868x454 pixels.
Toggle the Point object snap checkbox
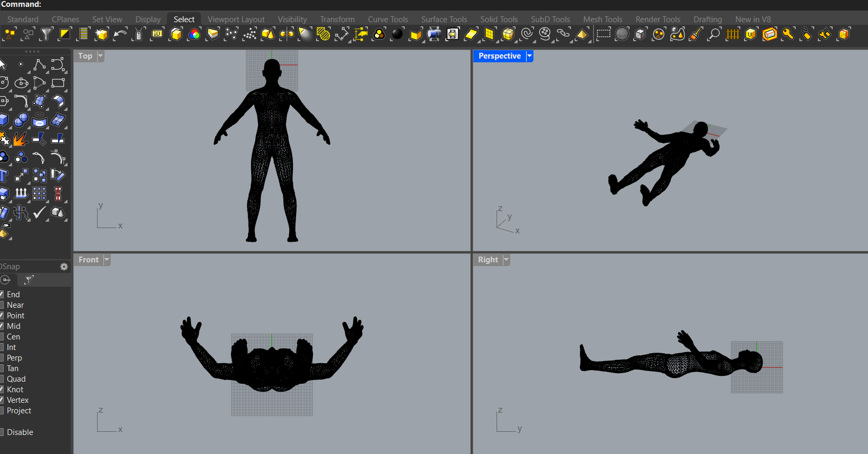[x=2, y=315]
